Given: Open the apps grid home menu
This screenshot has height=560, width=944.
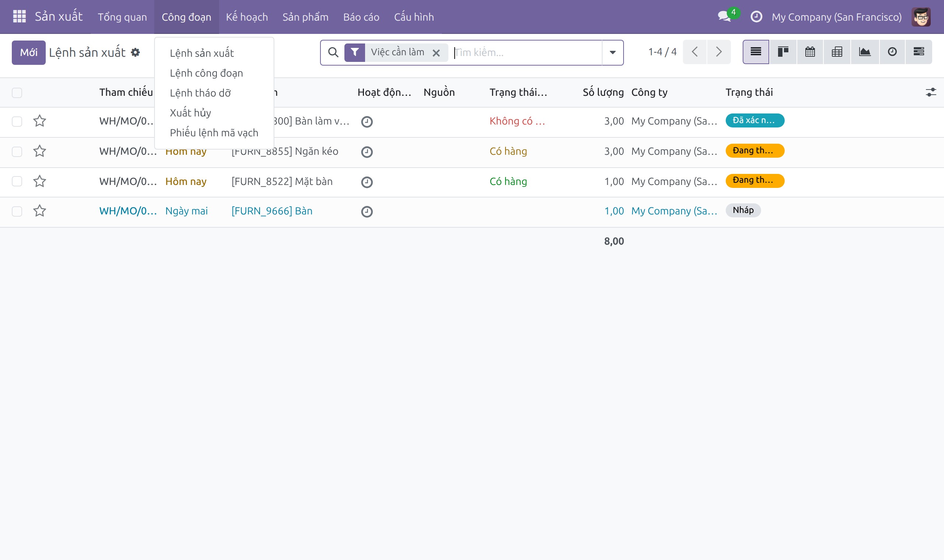Looking at the screenshot, I should point(19,17).
